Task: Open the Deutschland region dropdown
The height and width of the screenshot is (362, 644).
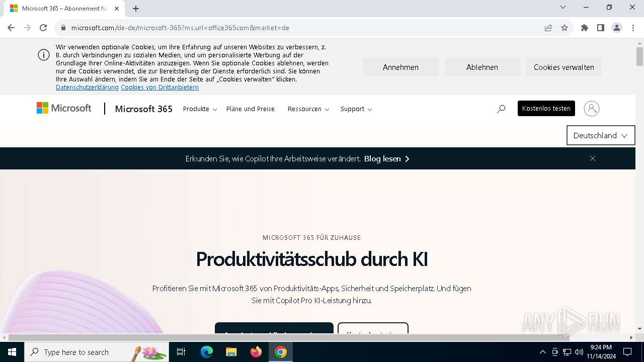Action: 601,135
